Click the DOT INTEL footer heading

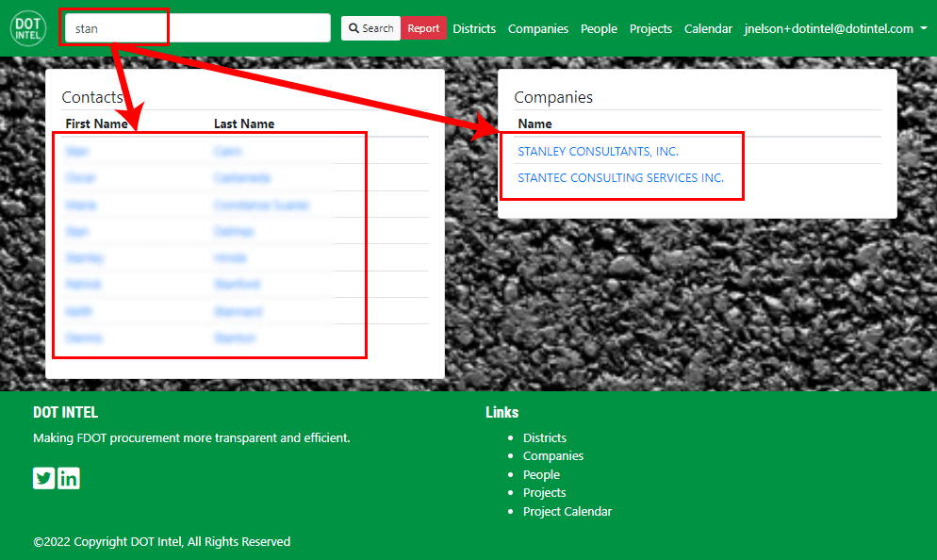(x=65, y=412)
